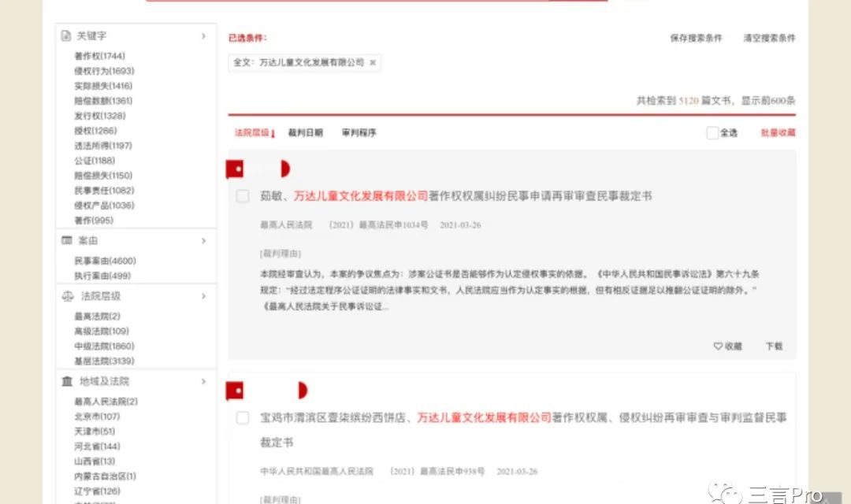Switch sorting to 裁判日期 tab
Screen dimensions: 851x504
click(305, 132)
